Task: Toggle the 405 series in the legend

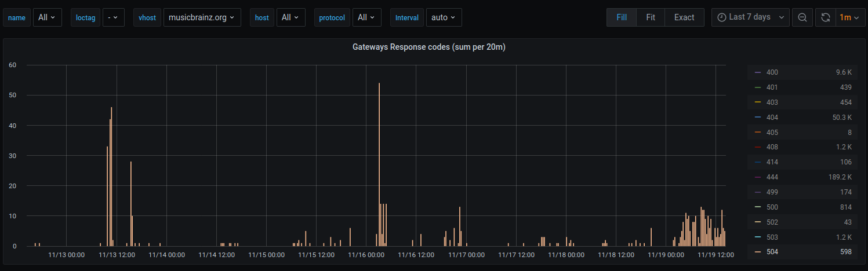Action: coord(772,132)
